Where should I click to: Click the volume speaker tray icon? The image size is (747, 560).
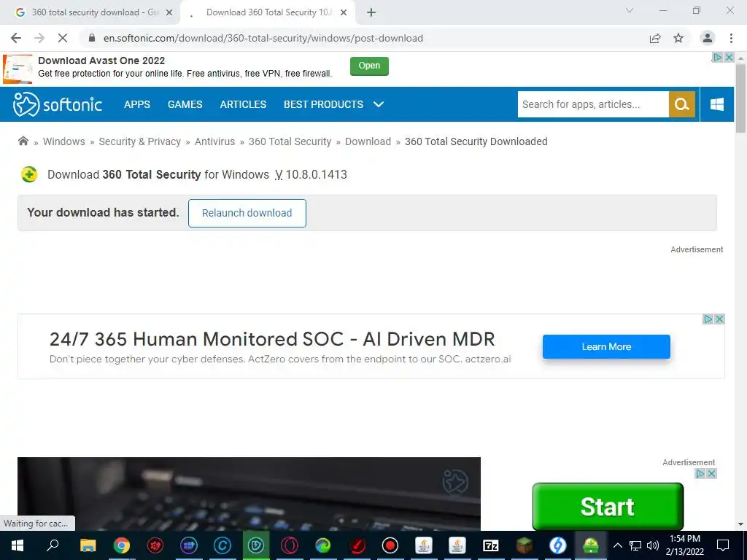pos(653,545)
